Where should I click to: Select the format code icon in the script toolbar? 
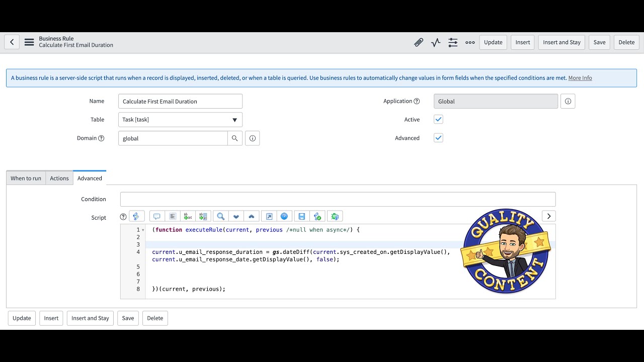(x=173, y=216)
